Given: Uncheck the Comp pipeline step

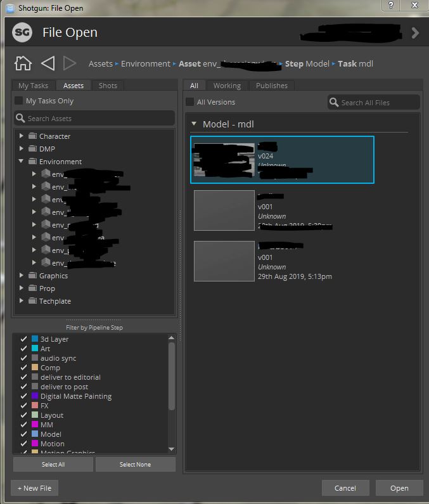Looking at the screenshot, I should pos(23,368).
